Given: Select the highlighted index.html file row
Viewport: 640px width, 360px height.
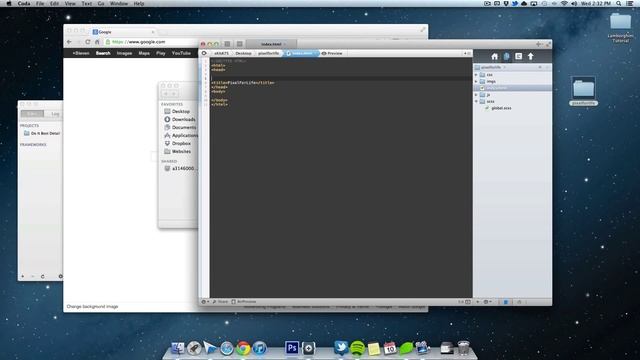Looking at the screenshot, I should point(513,88).
